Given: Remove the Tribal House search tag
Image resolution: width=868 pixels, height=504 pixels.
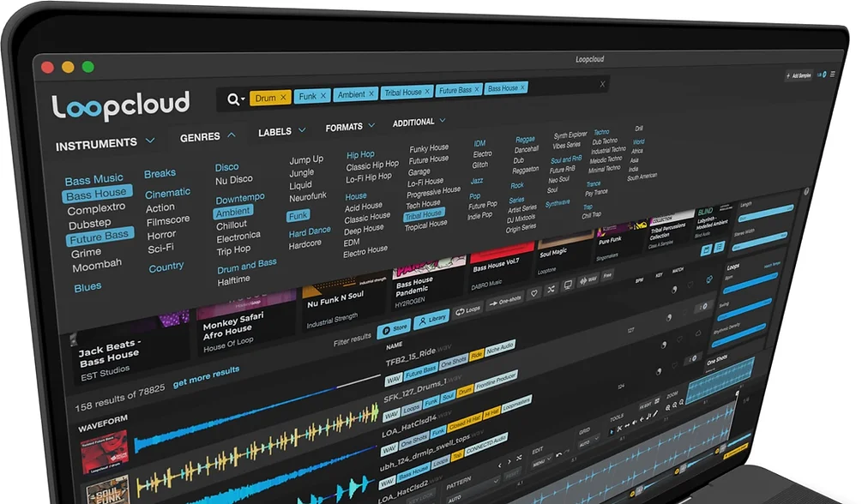Looking at the screenshot, I should [x=427, y=92].
